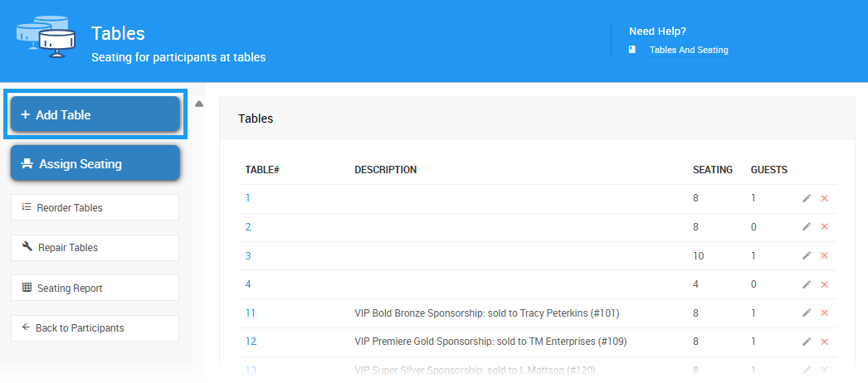
Task: Open Assign Seating
Action: coord(95,163)
